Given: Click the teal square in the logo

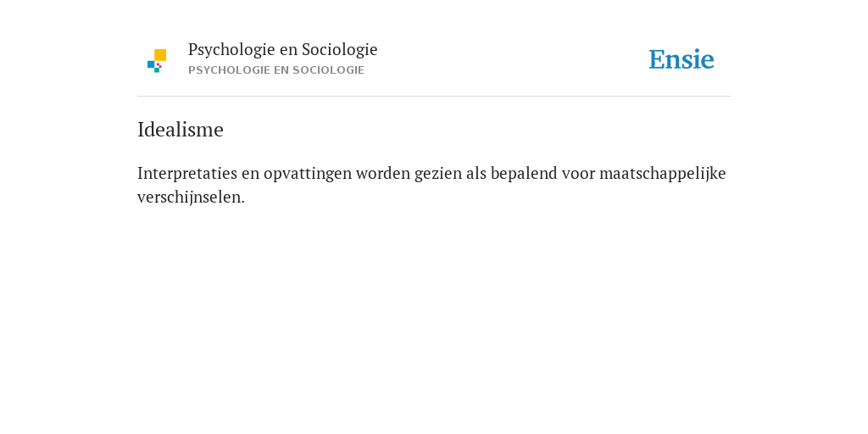Looking at the screenshot, I should (x=157, y=70).
